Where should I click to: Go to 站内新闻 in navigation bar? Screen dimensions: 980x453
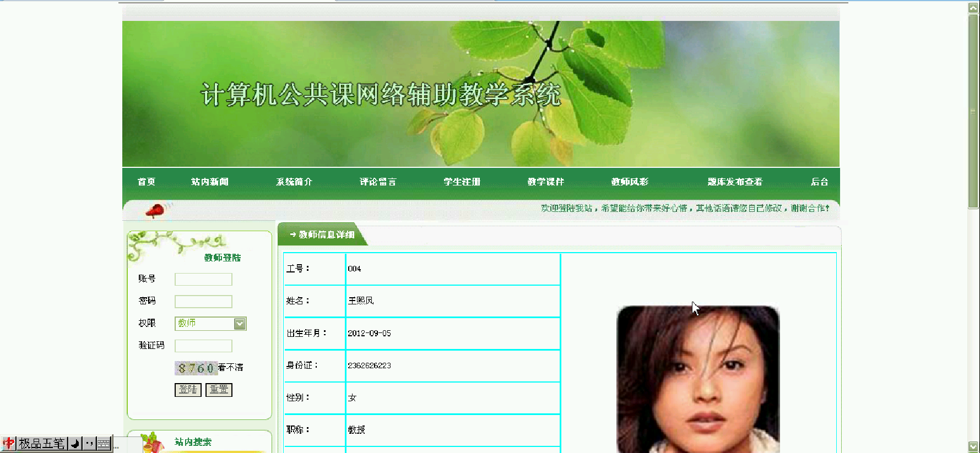click(x=210, y=182)
